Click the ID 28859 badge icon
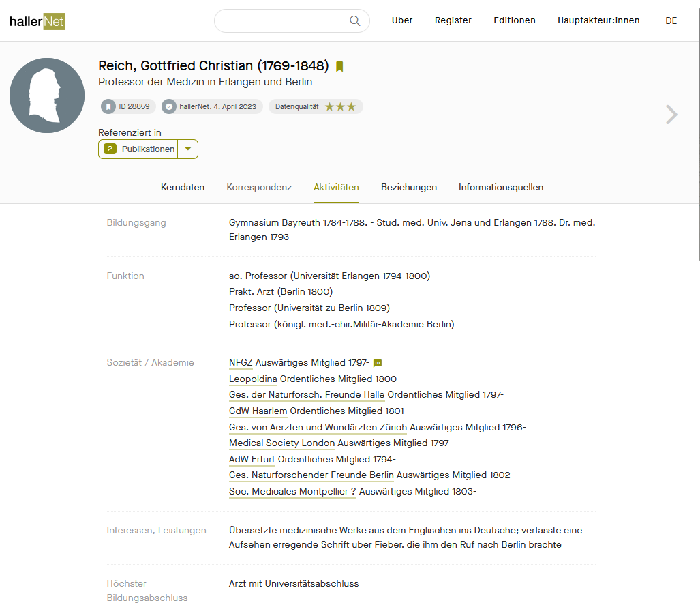The image size is (700, 603). [108, 107]
